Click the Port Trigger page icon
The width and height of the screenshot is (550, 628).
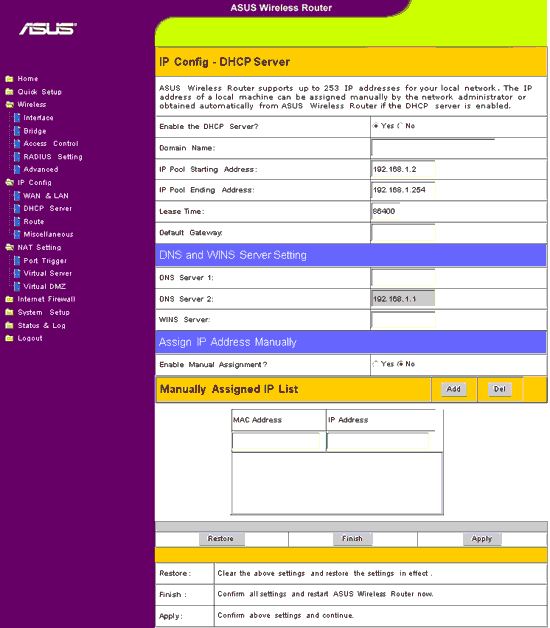click(x=17, y=261)
